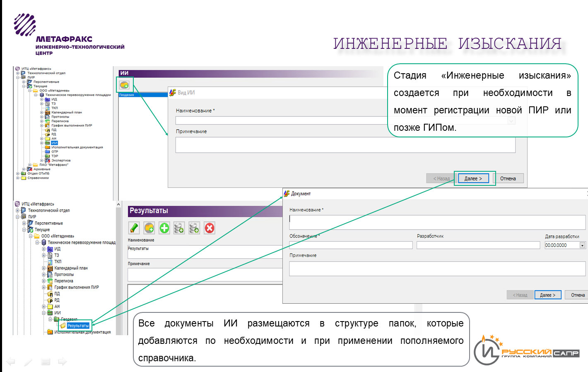Click the slide menu icon at bottom left
Image resolution: width=588 pixels, height=372 pixels.
[46, 362]
